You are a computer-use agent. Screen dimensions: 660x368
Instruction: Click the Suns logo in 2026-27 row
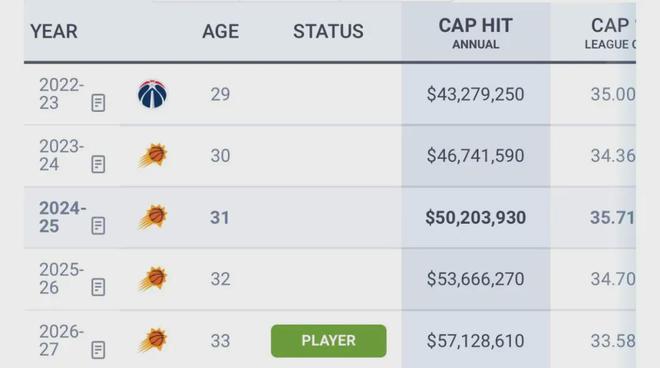153,340
